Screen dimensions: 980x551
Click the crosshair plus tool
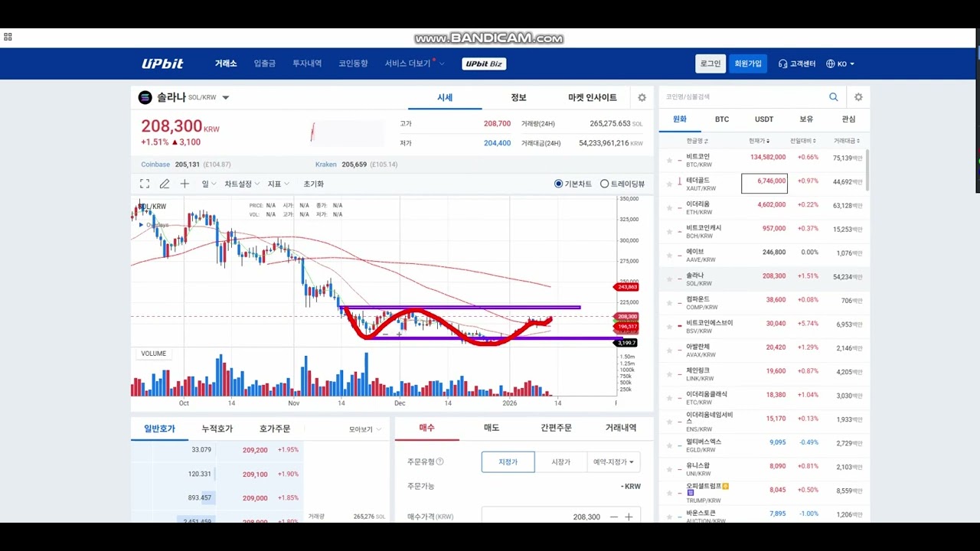click(x=185, y=184)
